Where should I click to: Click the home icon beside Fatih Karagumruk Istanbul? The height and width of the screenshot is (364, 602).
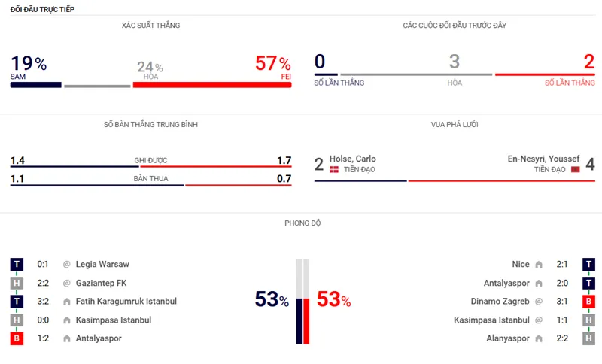tap(66, 302)
